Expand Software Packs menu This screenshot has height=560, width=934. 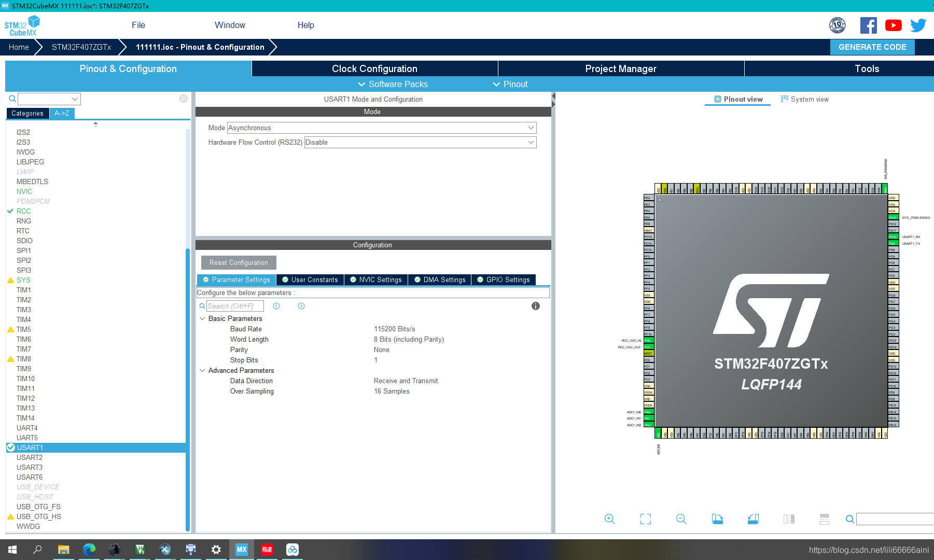pyautogui.click(x=393, y=84)
